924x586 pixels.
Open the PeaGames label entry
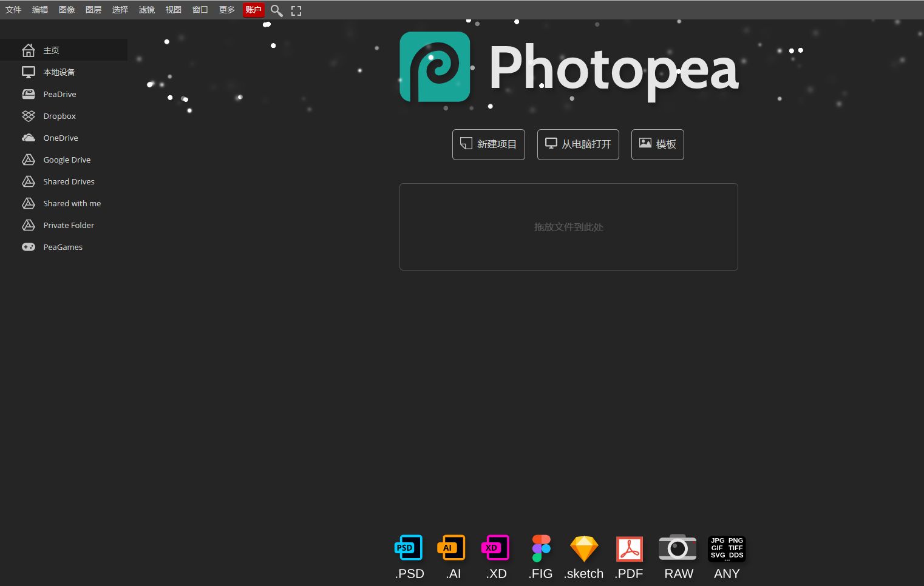pos(63,247)
